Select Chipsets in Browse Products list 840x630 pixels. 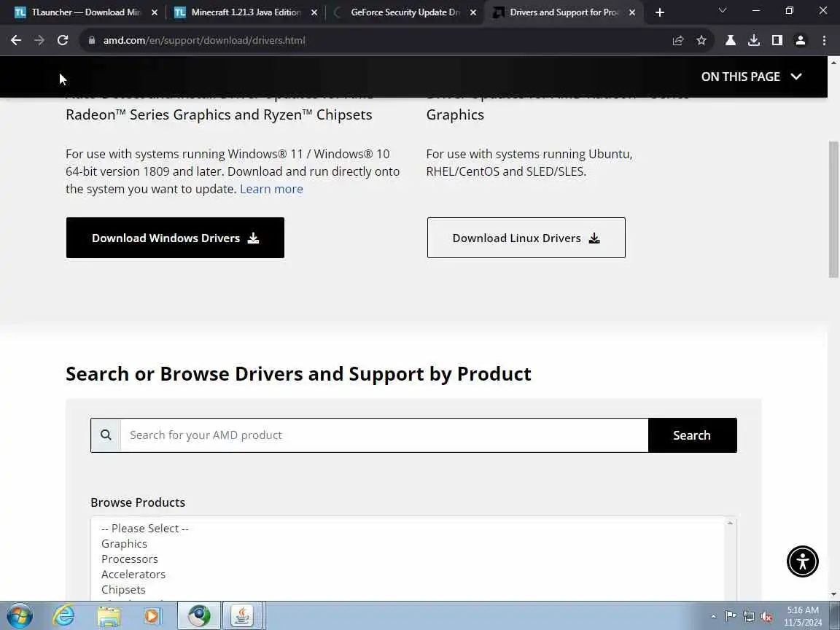tap(123, 589)
